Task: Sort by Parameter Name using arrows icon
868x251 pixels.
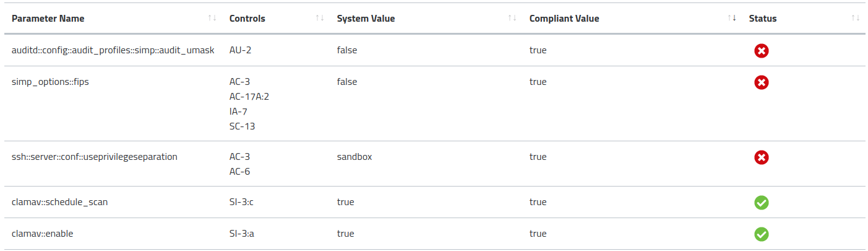Action: (212, 18)
